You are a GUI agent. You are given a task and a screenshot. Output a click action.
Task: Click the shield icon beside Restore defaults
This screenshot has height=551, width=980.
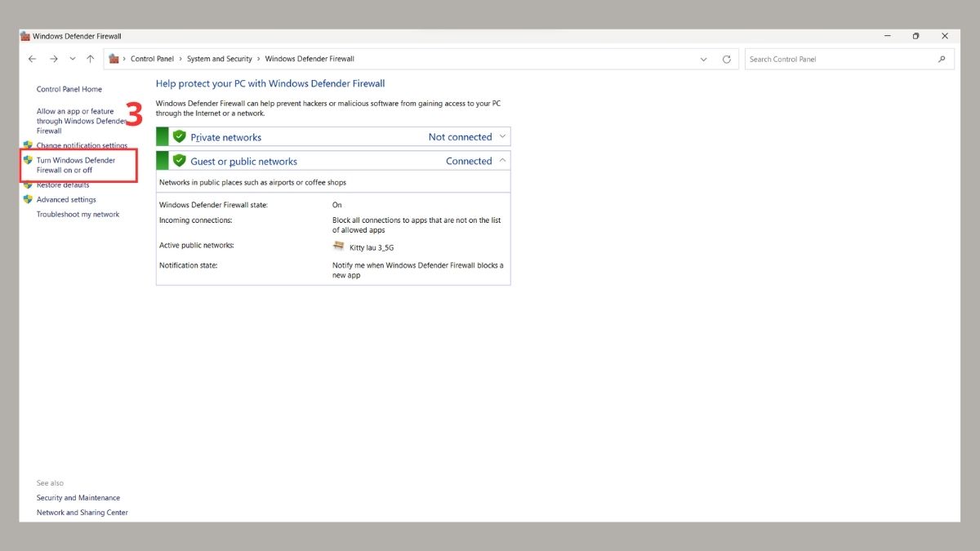28,184
